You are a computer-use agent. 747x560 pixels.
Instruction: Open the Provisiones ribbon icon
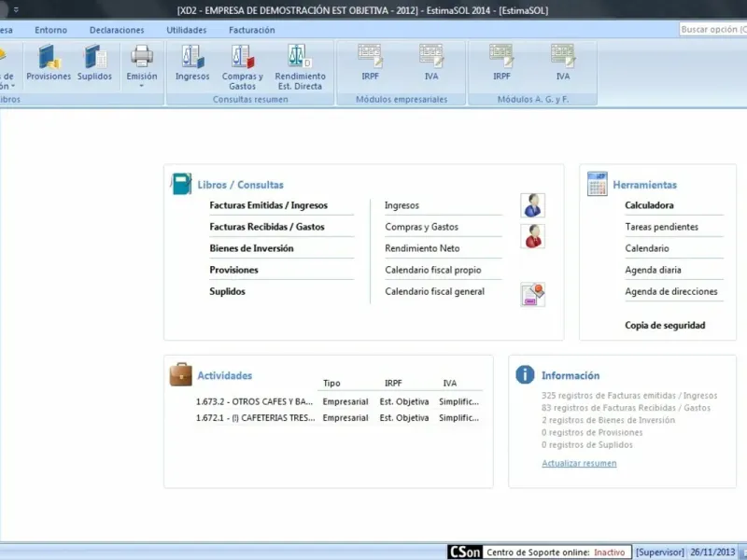point(49,63)
